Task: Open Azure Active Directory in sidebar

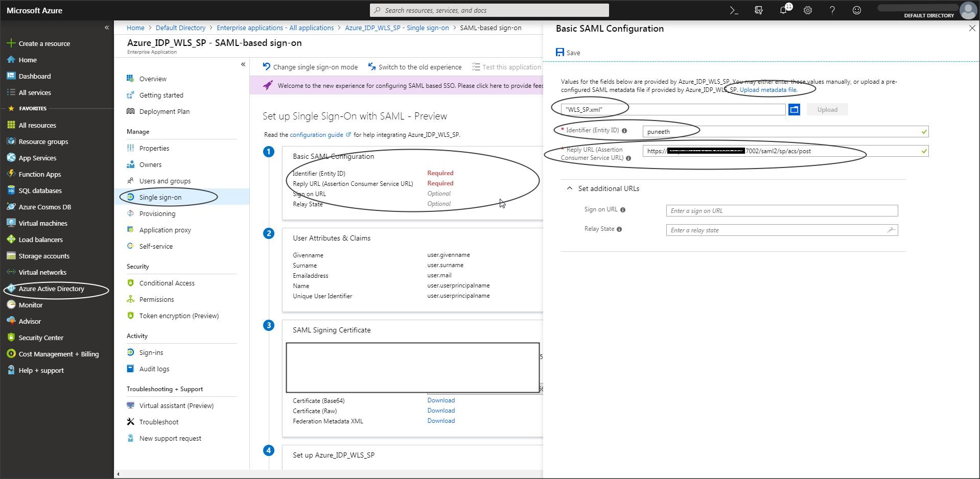Action: tap(51, 289)
